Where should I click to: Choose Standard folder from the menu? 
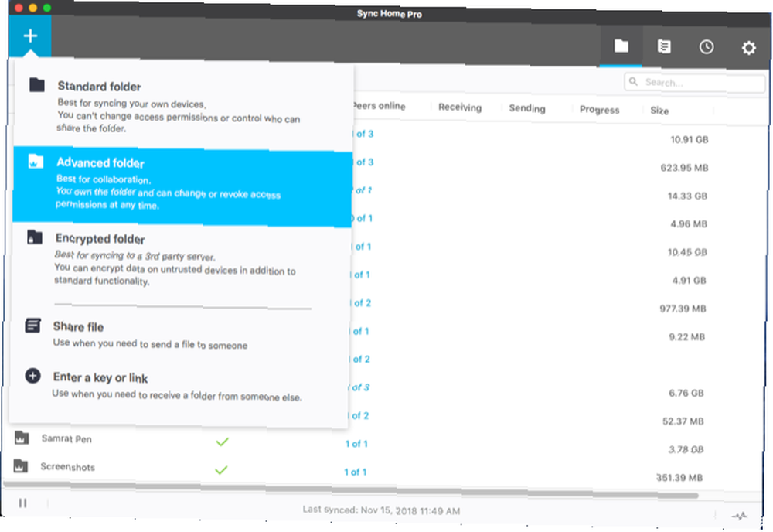coord(183,107)
